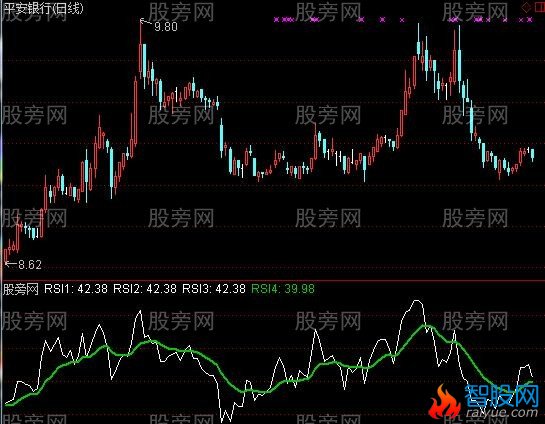Click the 8.62 low price label
This screenshot has width=545, height=424.
pos(30,265)
